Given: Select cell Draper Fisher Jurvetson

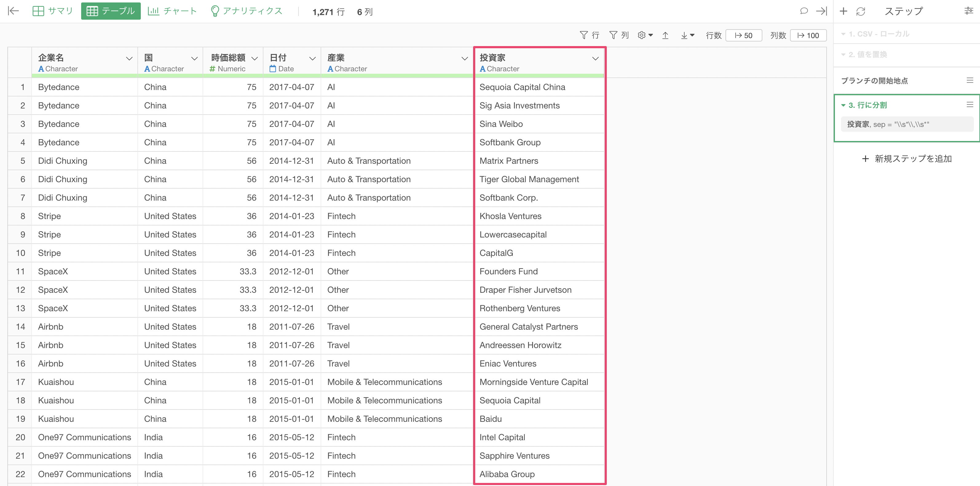Looking at the screenshot, I should tap(539, 290).
